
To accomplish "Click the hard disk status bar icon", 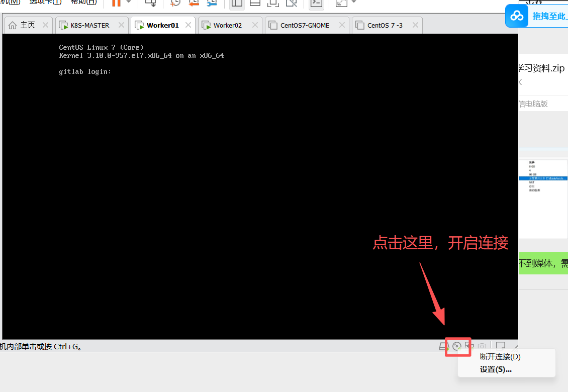I will point(443,346).
